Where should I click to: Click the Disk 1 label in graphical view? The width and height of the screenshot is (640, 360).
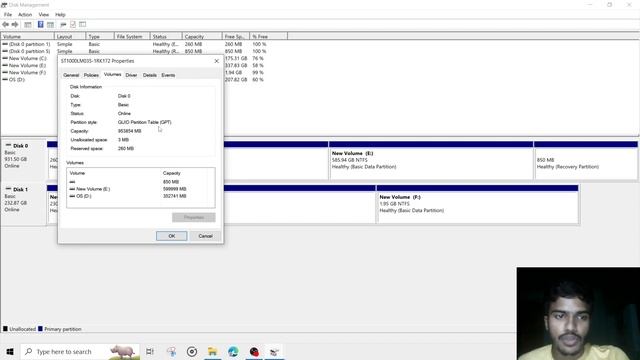pyautogui.click(x=20, y=190)
